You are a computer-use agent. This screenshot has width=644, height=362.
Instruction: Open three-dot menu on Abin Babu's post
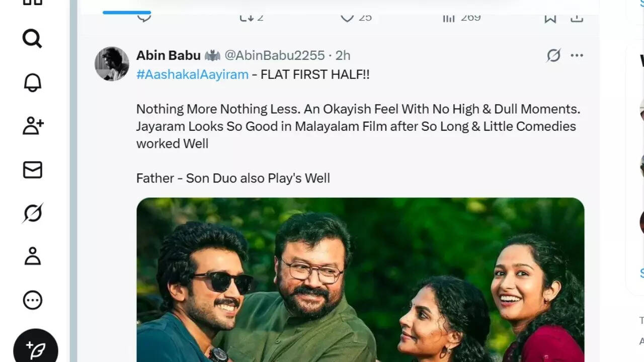[x=577, y=55]
